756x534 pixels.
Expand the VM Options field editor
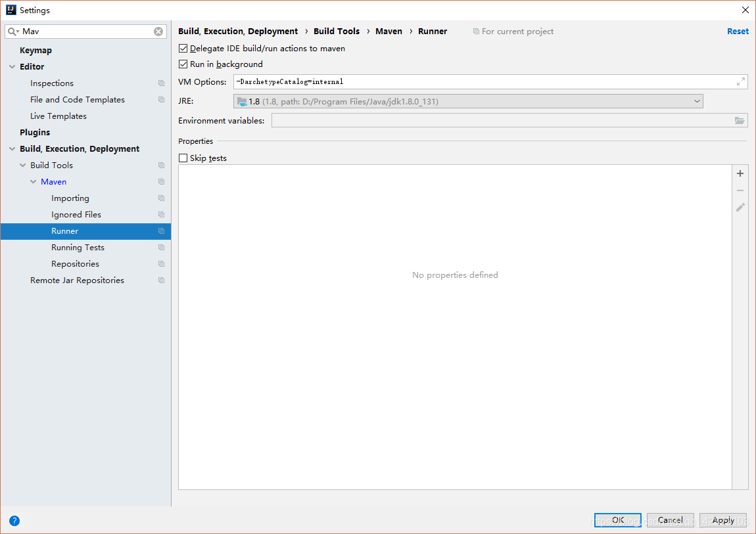(741, 82)
